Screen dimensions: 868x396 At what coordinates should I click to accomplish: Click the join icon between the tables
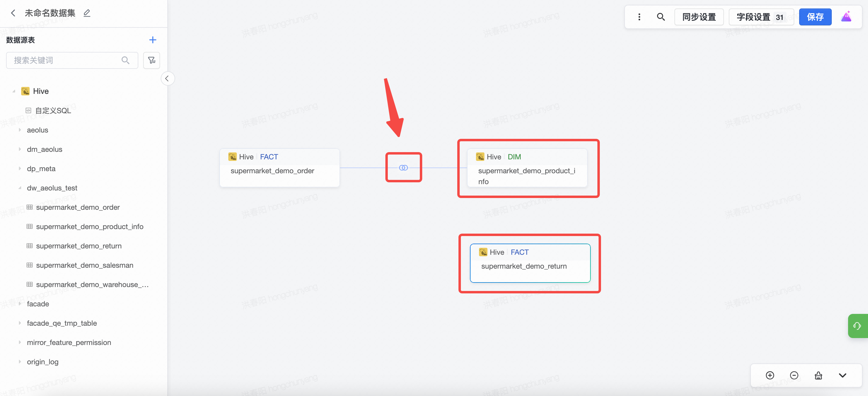[x=403, y=168]
